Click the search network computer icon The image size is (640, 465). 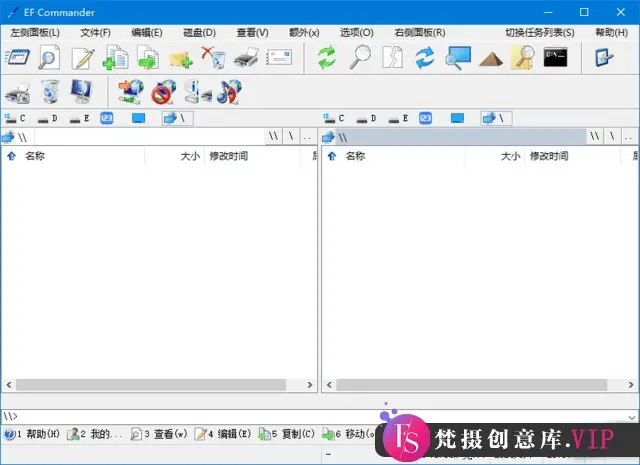(458, 58)
